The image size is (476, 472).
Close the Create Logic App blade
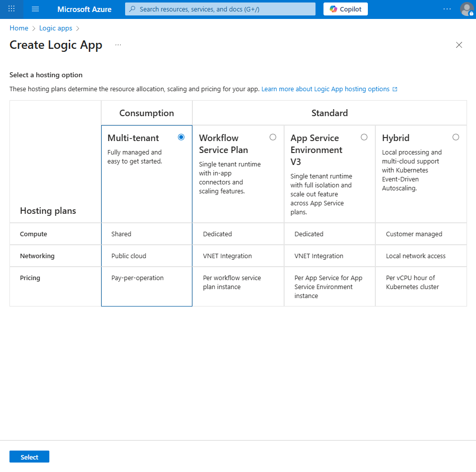(x=459, y=45)
